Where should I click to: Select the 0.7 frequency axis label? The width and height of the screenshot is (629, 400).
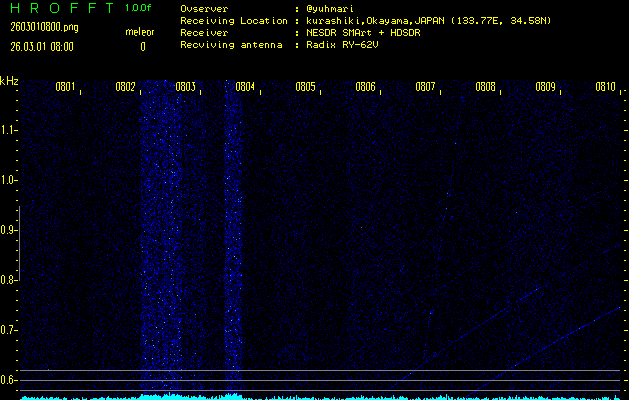point(9,330)
